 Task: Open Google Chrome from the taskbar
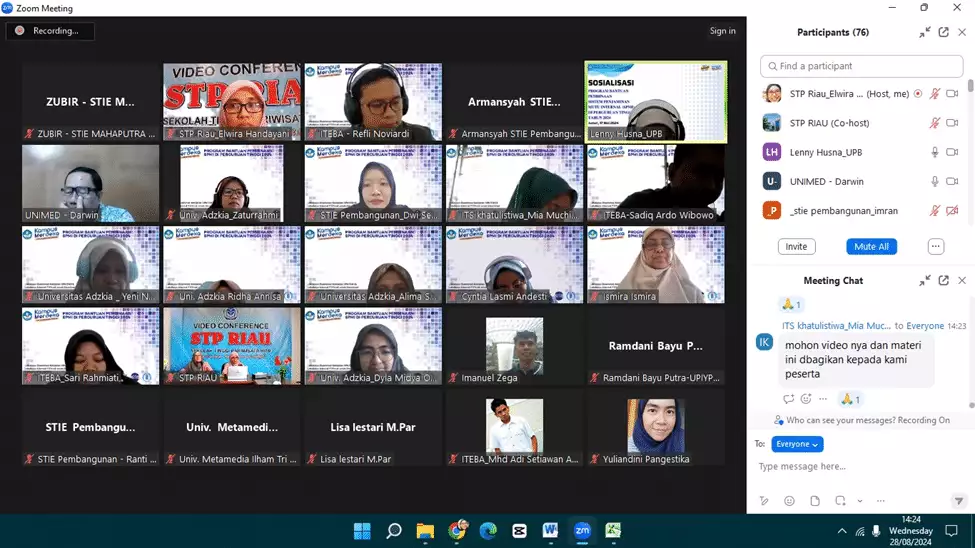coord(457,531)
